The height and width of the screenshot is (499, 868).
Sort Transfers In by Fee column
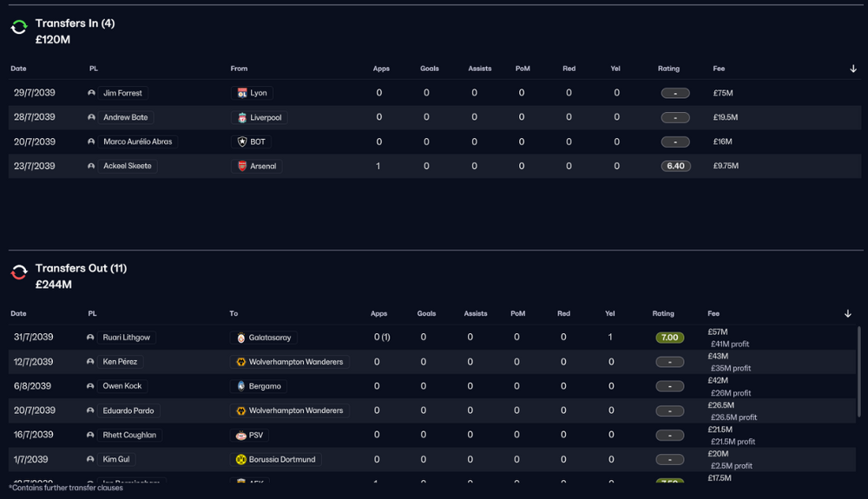tap(719, 69)
